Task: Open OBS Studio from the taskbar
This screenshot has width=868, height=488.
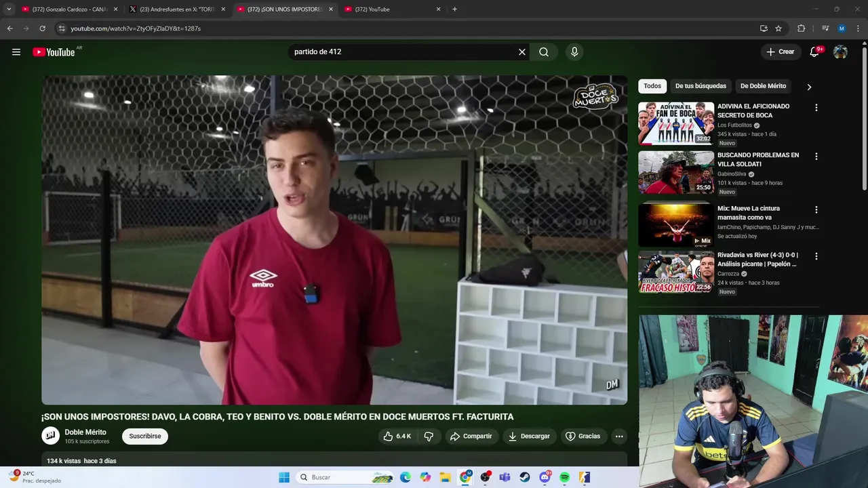Action: 485,477
